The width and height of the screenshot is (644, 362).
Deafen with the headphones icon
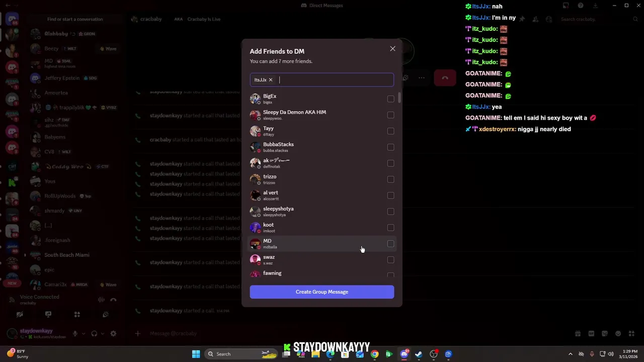click(94, 333)
